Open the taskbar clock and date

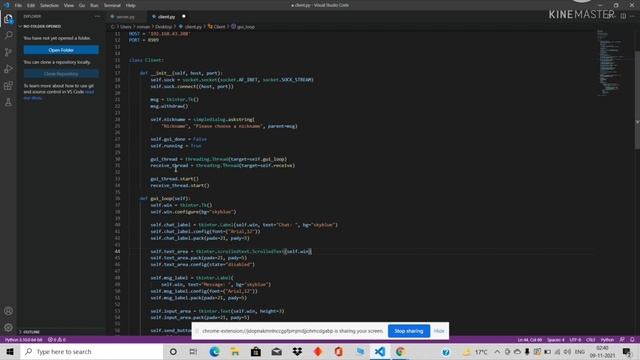pos(602,351)
